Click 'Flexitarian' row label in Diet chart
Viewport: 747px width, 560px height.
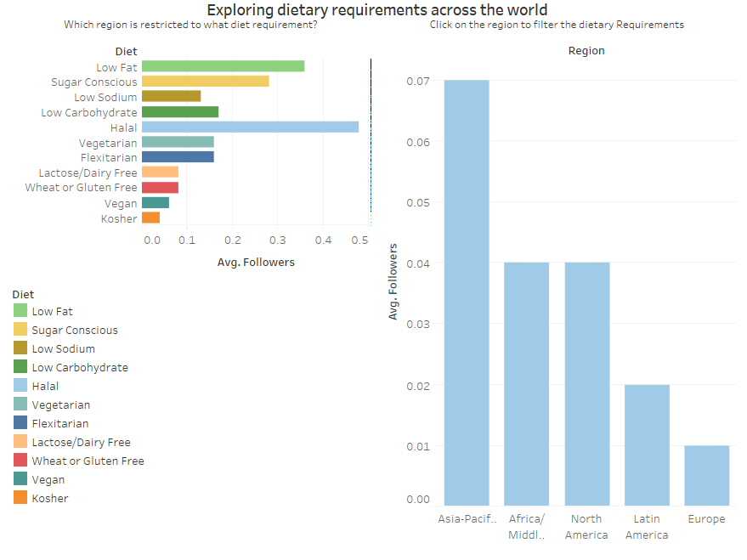109,157
